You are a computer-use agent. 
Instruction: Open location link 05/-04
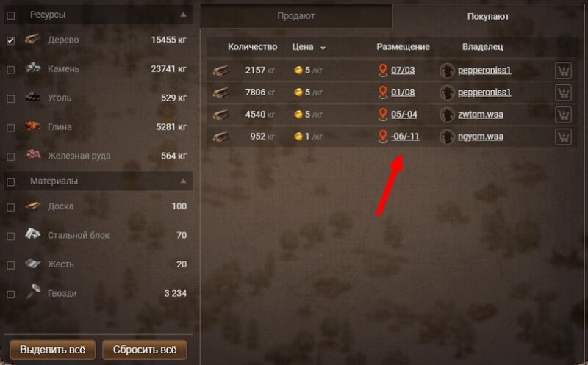[x=404, y=115]
